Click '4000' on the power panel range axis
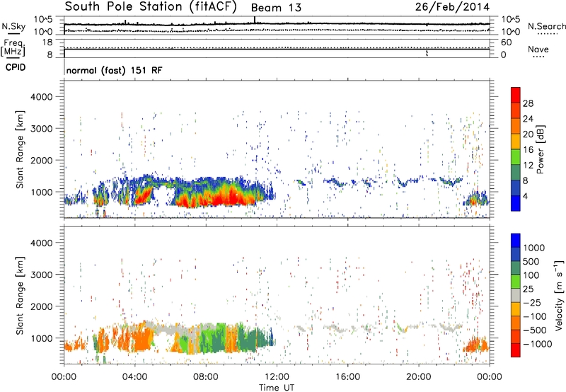Viewport: 566px width, 392px height. [x=41, y=97]
